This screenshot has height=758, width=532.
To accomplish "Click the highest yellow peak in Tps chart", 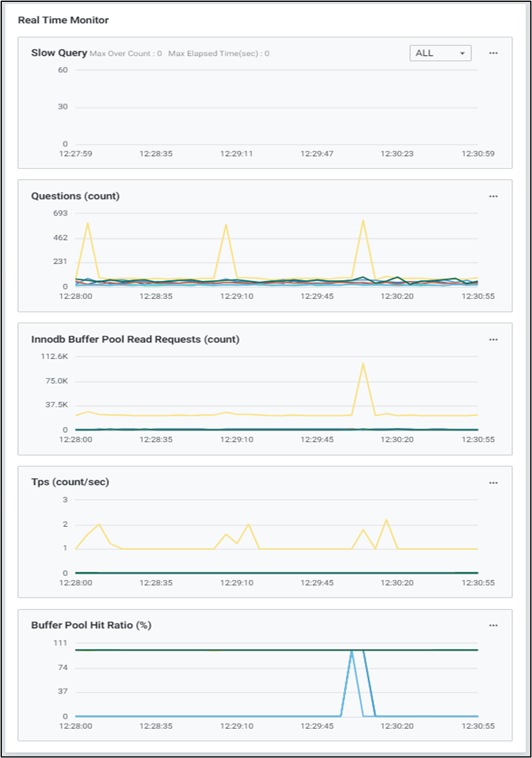I will pos(386,520).
